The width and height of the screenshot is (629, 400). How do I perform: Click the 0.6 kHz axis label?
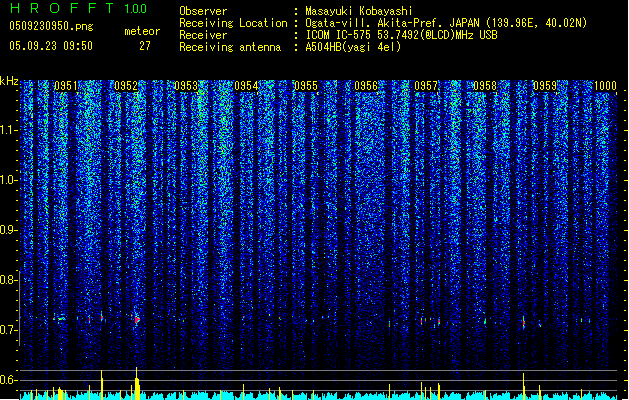pos(8,380)
